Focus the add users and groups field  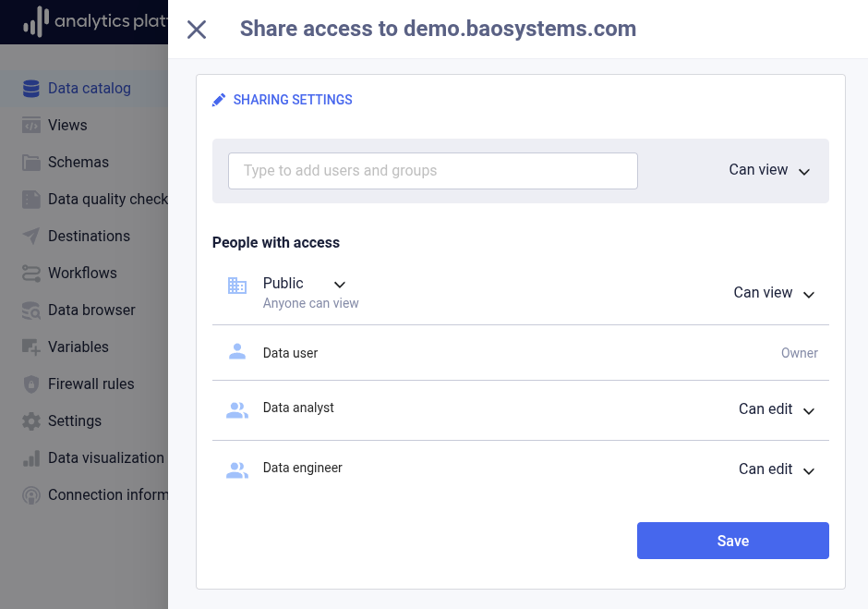pyautogui.click(x=432, y=171)
